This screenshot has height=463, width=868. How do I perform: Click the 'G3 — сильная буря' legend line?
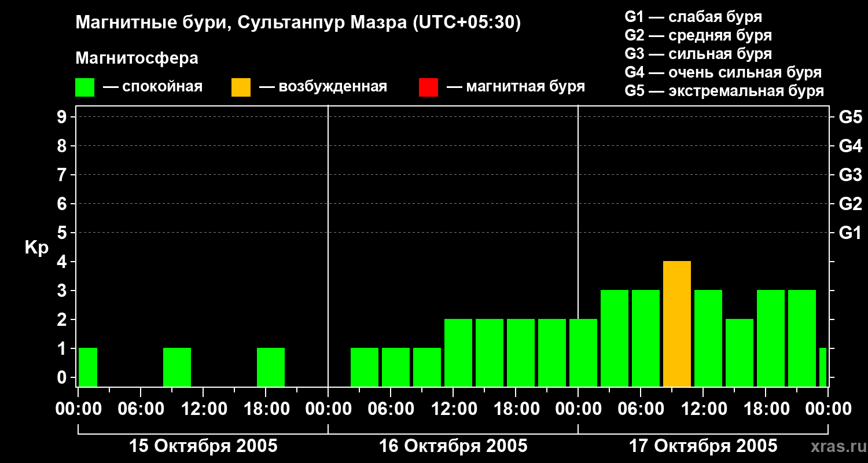[x=698, y=54]
